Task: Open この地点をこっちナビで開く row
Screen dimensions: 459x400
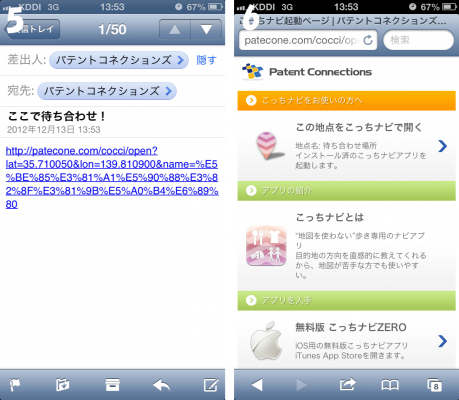Action: coord(346,146)
